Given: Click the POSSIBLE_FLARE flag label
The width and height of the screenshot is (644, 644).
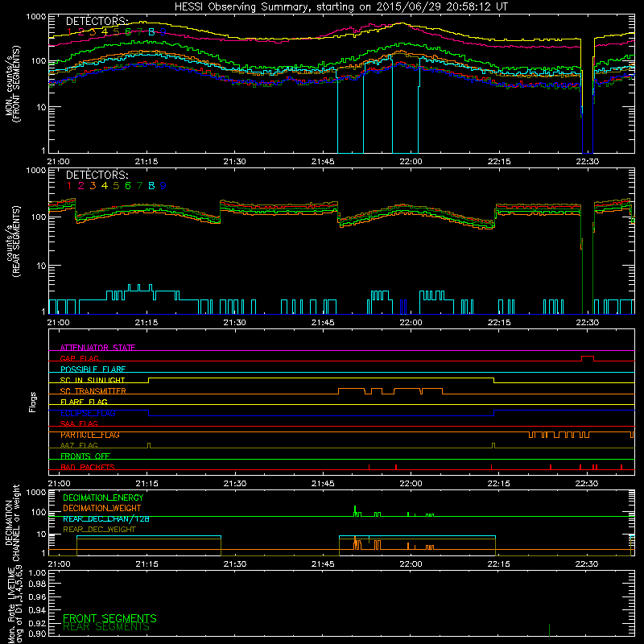Looking at the screenshot, I should pos(93,369).
